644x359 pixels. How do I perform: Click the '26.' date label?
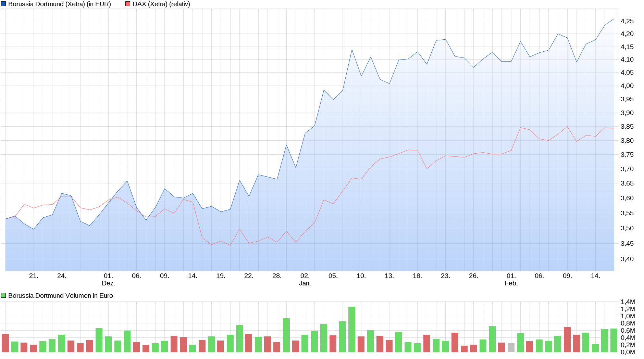point(473,276)
